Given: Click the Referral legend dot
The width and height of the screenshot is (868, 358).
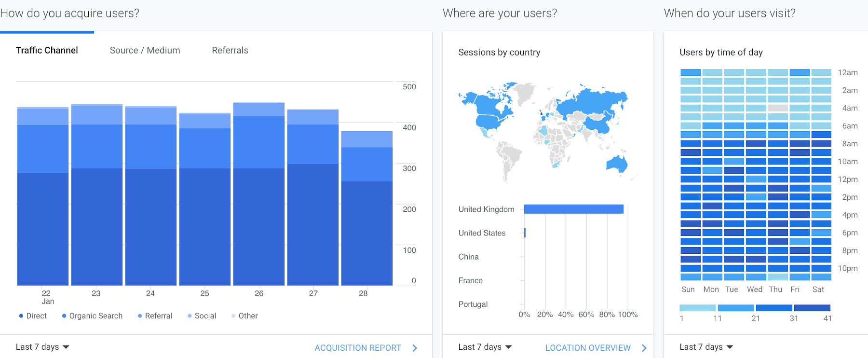Looking at the screenshot, I should pos(140,316).
